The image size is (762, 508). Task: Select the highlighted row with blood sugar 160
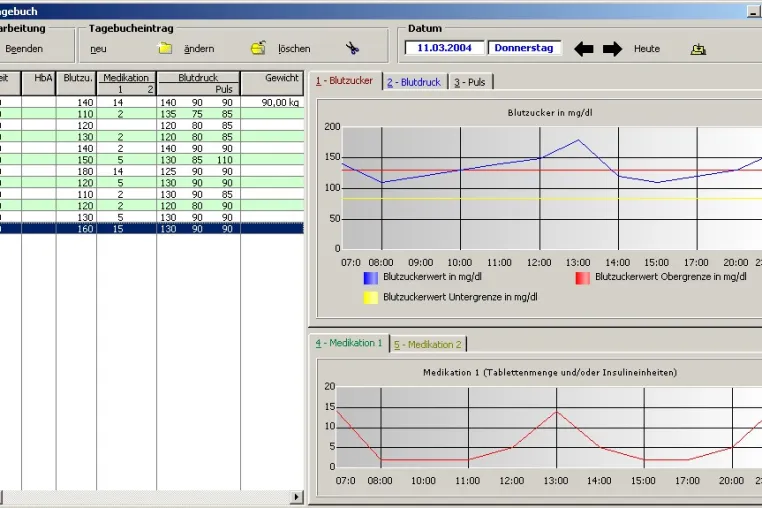tap(152, 228)
